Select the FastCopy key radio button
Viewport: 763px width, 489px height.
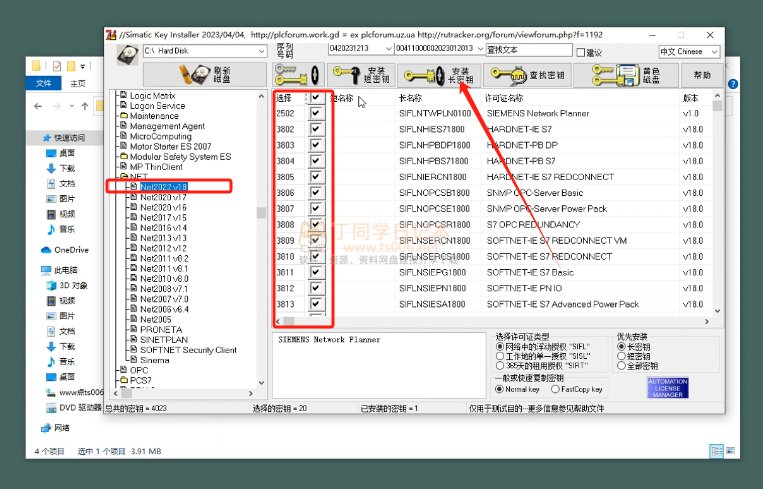555,389
